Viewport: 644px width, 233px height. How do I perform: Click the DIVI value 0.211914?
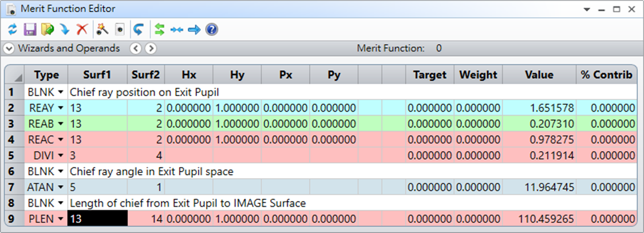539,156
